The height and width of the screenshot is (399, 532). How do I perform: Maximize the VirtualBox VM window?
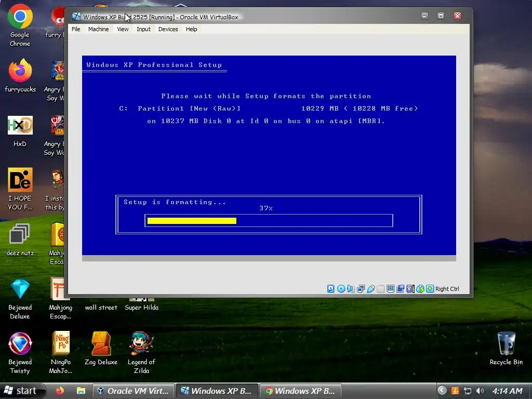[441, 16]
